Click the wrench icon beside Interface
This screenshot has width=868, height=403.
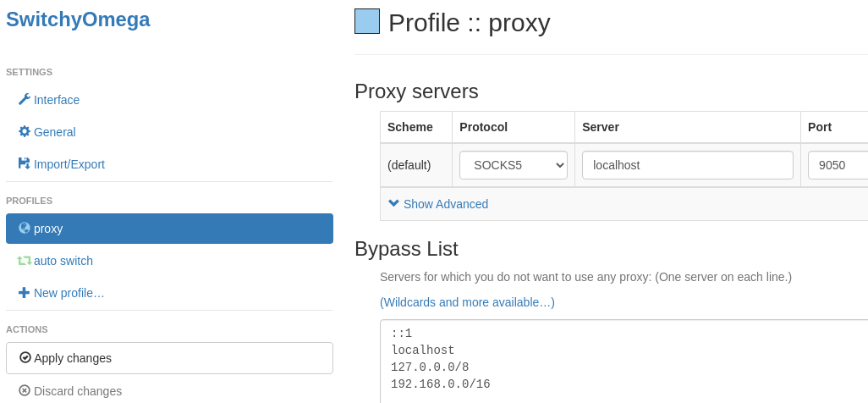tap(25, 99)
